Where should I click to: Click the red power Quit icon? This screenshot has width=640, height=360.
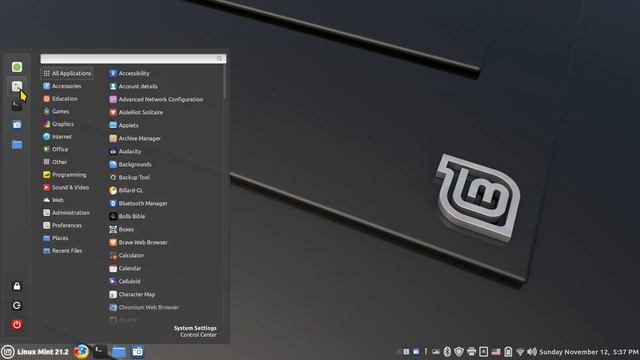[17, 325]
